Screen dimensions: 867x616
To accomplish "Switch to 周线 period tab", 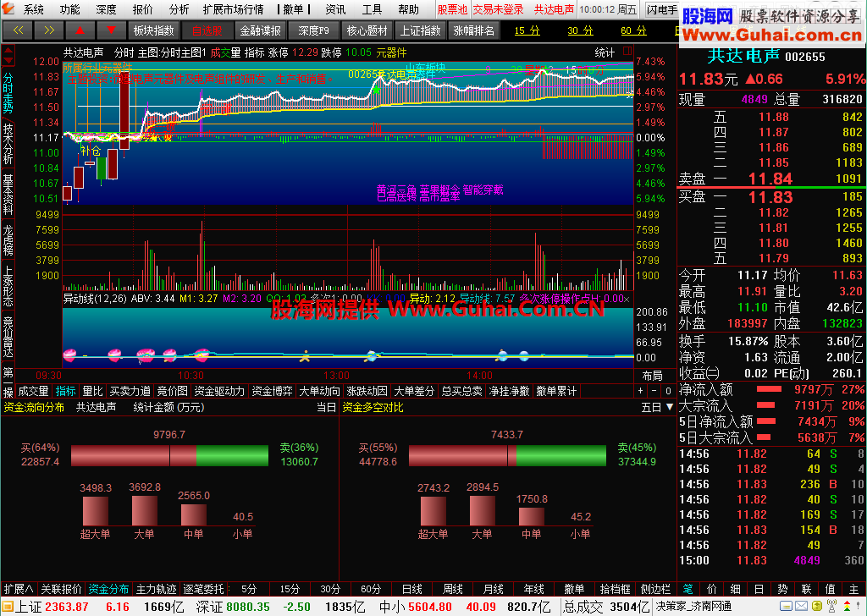I will pyautogui.click(x=453, y=589).
